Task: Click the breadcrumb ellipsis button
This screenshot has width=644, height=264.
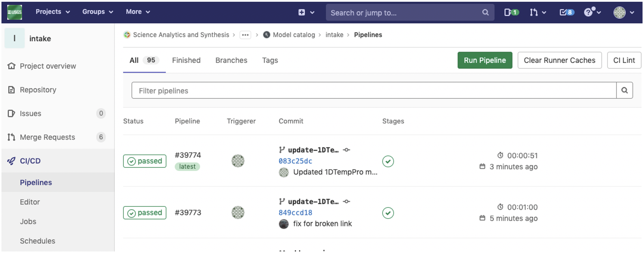Action: click(x=245, y=35)
